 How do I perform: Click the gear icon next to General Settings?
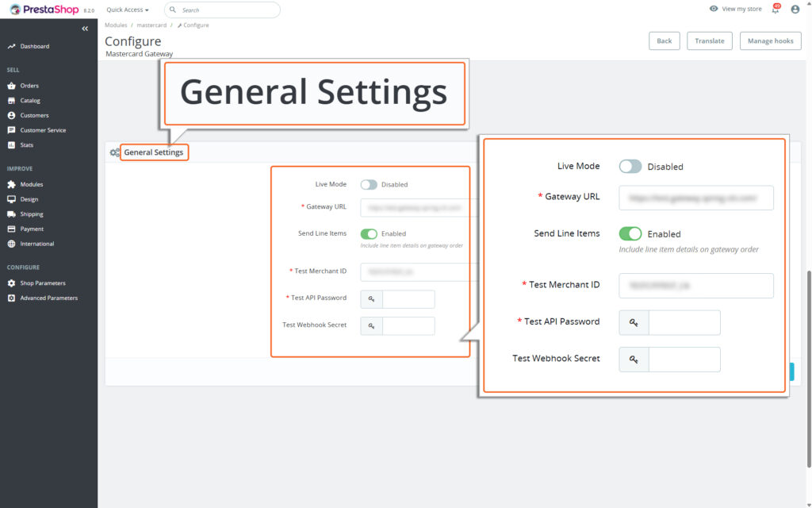pyautogui.click(x=113, y=152)
